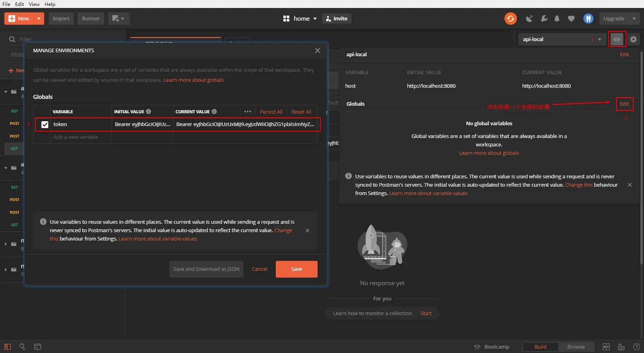This screenshot has height=353, width=644.
Task: Open the Upgrade dropdown arrow
Action: [x=634, y=18]
